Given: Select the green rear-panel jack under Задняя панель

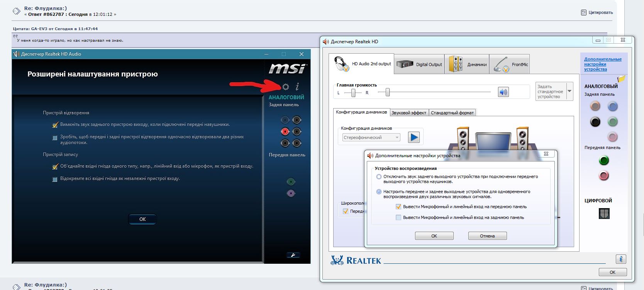Looking at the screenshot, I should coord(612,122).
